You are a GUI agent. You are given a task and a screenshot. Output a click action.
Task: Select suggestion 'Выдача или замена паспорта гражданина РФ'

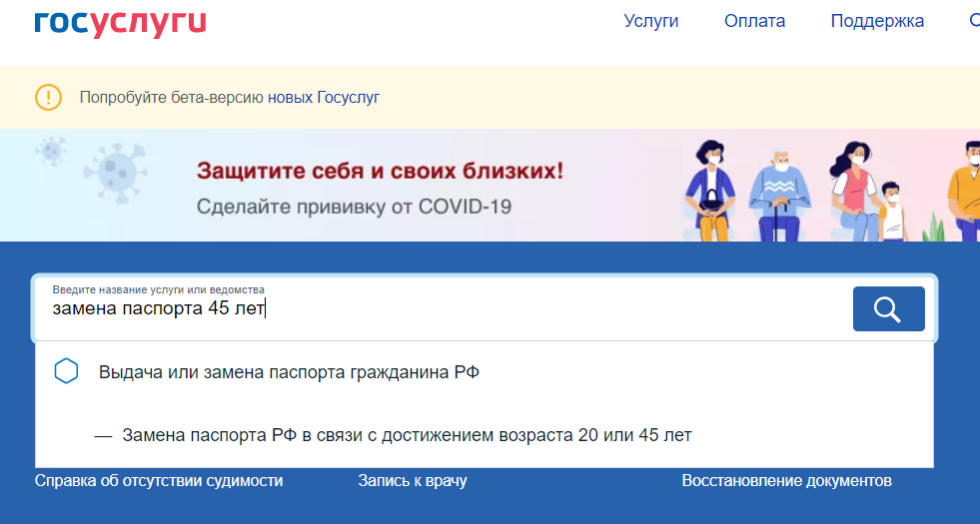pos(289,372)
